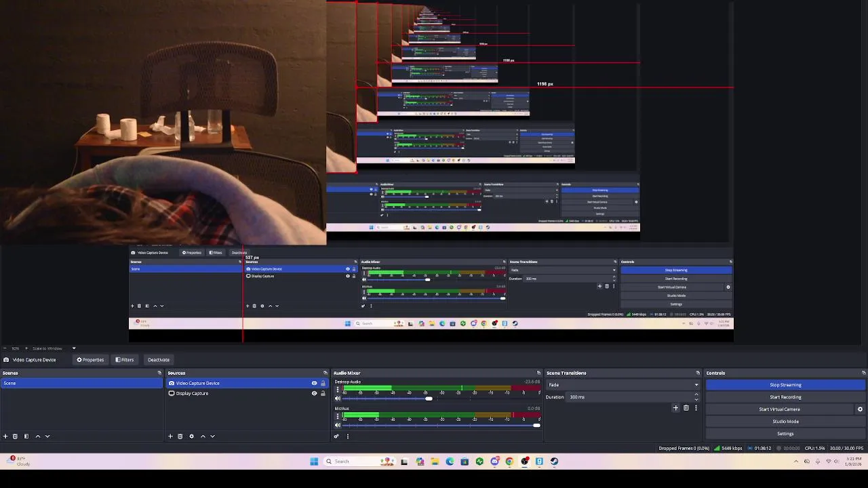Lock the Video Capture Device source
Viewport: 868px width, 488px height.
coord(323,384)
